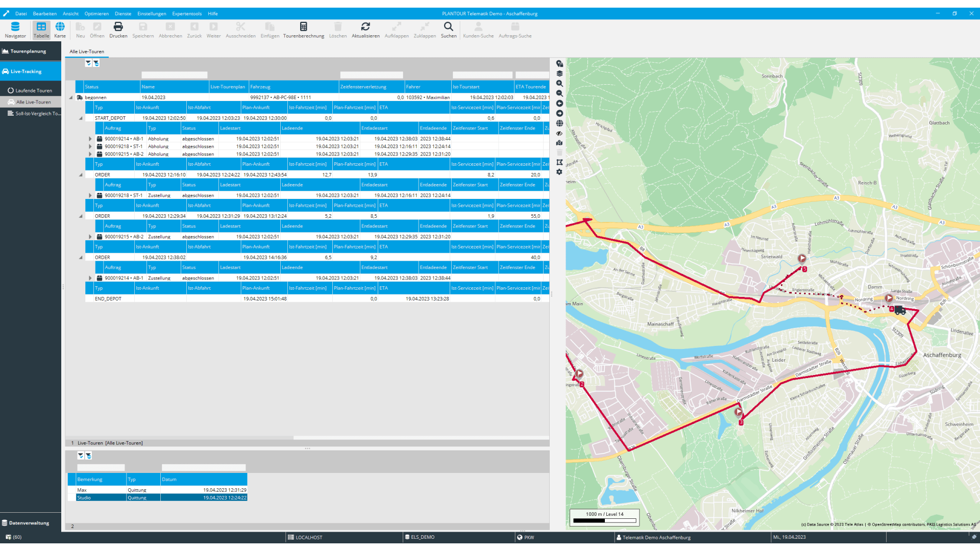Open the map layers icon
The width and height of the screenshot is (980, 551).
tap(559, 73)
